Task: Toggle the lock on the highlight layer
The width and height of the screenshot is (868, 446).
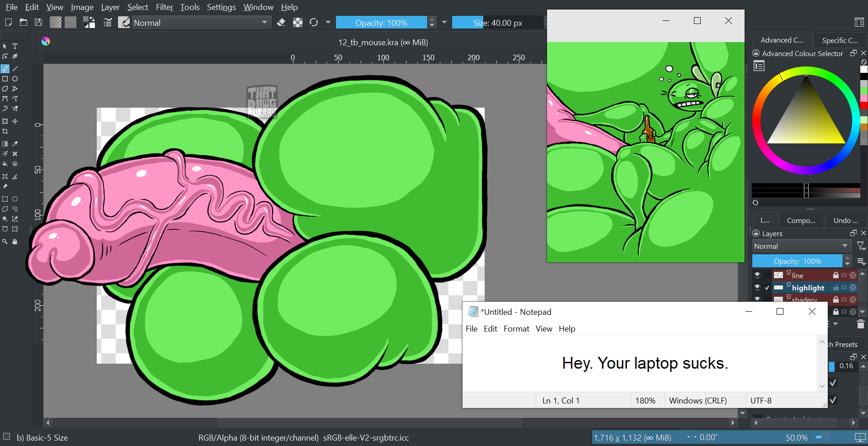Action: (x=836, y=287)
